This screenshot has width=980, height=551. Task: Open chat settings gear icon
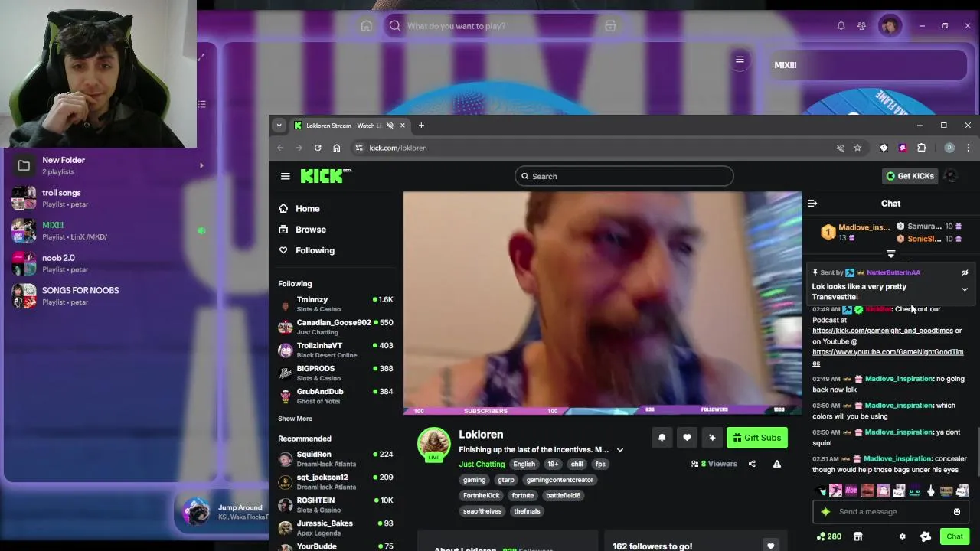pos(902,536)
